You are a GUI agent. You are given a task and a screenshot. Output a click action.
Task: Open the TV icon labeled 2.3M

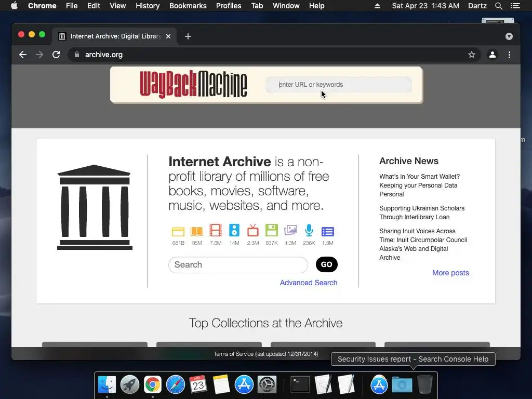[253, 231]
